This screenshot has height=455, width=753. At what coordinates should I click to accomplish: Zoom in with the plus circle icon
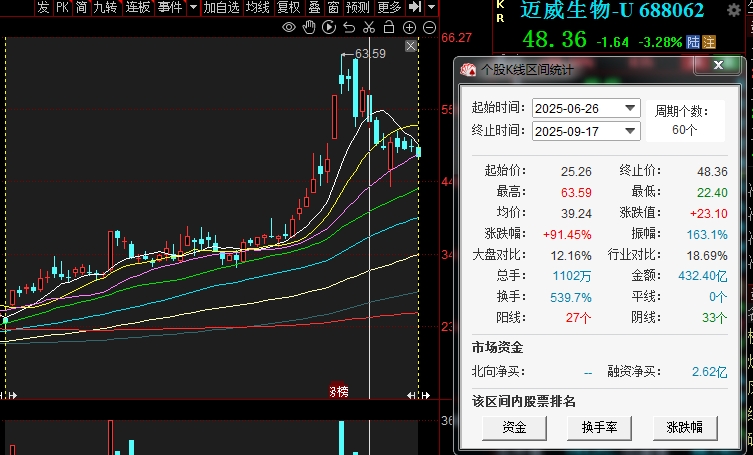409,27
